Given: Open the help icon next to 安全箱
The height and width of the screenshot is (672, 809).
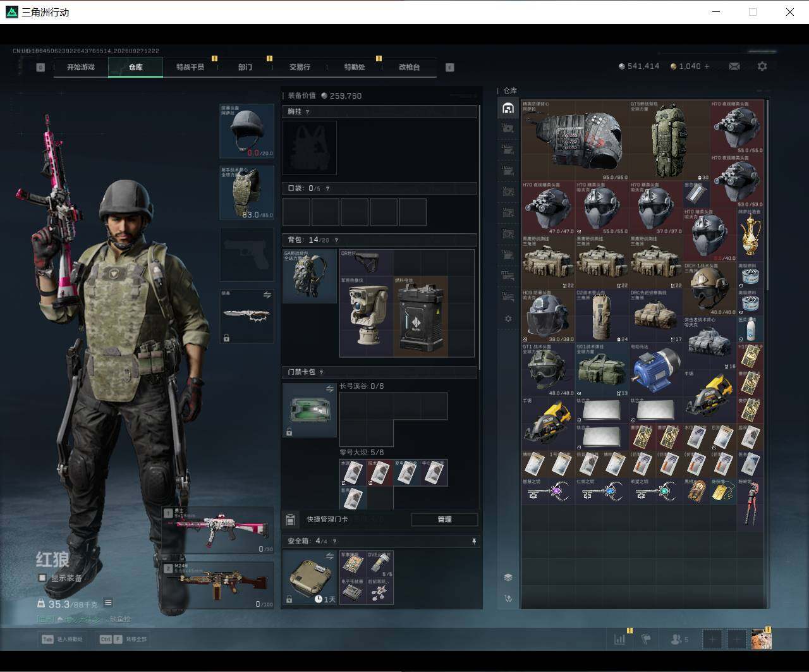Looking at the screenshot, I should (x=334, y=541).
